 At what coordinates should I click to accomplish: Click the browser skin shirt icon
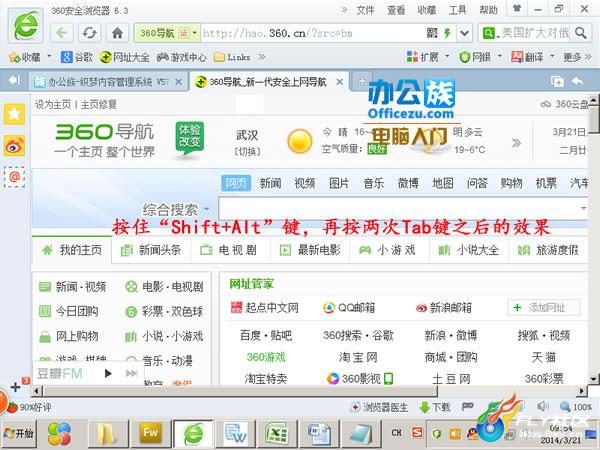[517, 8]
